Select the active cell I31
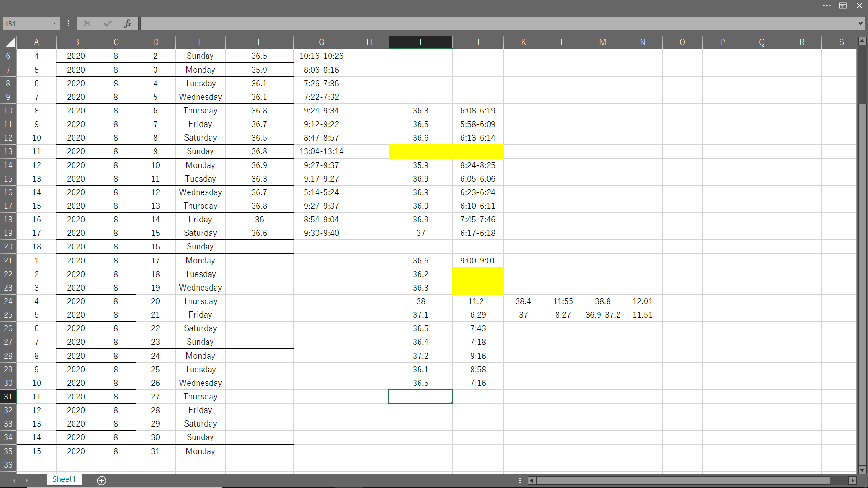This screenshot has height=488, width=868. [x=420, y=397]
